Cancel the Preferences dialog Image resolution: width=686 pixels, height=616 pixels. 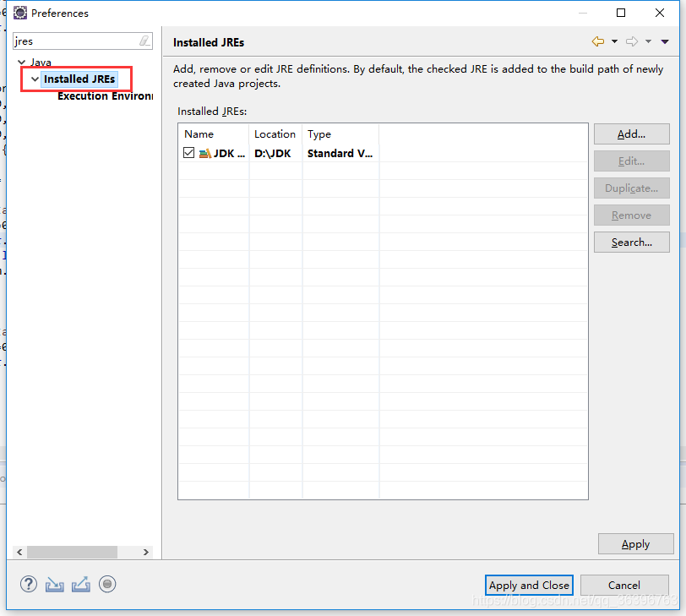click(624, 586)
